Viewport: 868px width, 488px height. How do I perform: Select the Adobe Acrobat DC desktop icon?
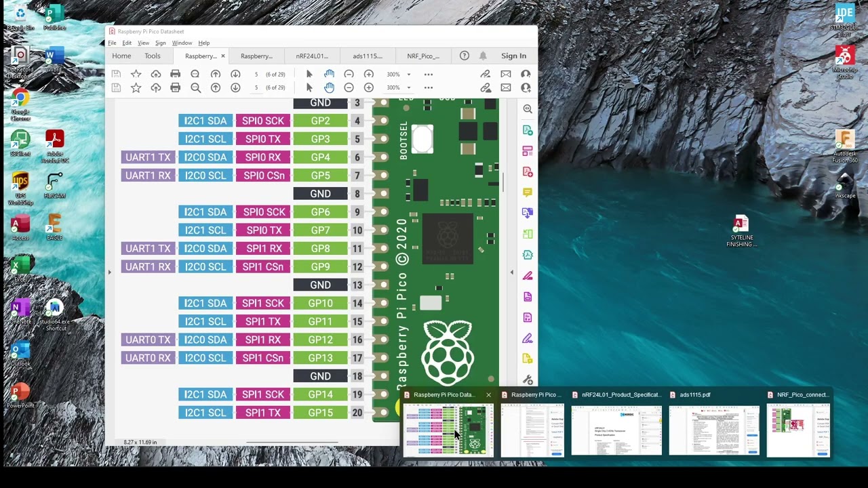point(54,146)
